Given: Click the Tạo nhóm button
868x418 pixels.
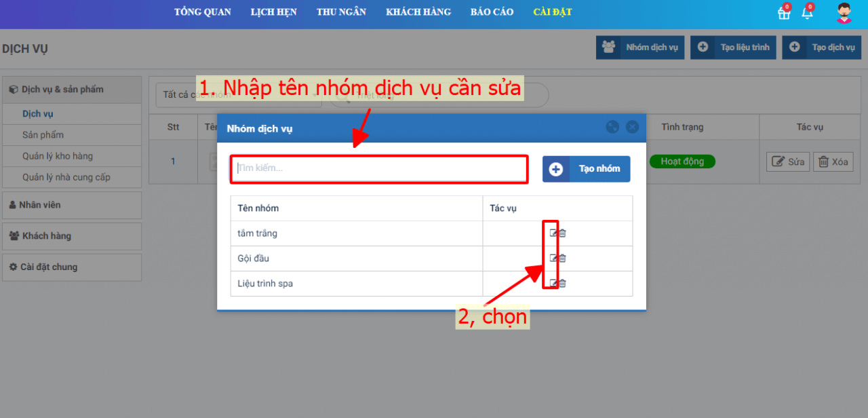Looking at the screenshot, I should (x=586, y=169).
